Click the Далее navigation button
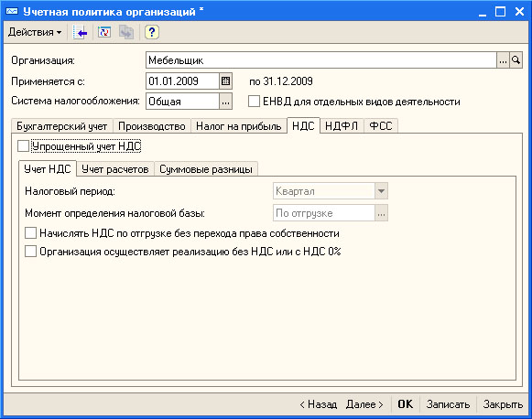 point(364,404)
